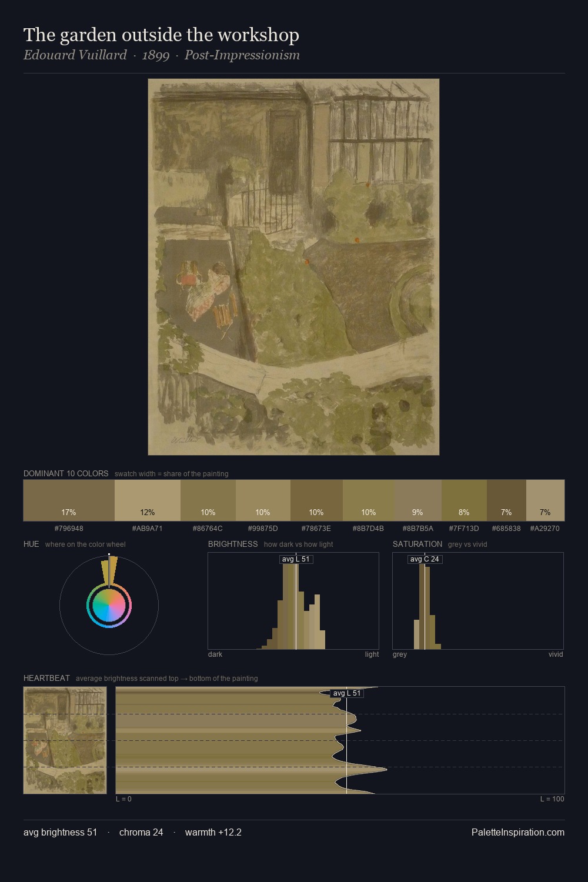Click the 'avg L 51' heartbeat chart label
This screenshot has height=882, width=588.
click(346, 693)
